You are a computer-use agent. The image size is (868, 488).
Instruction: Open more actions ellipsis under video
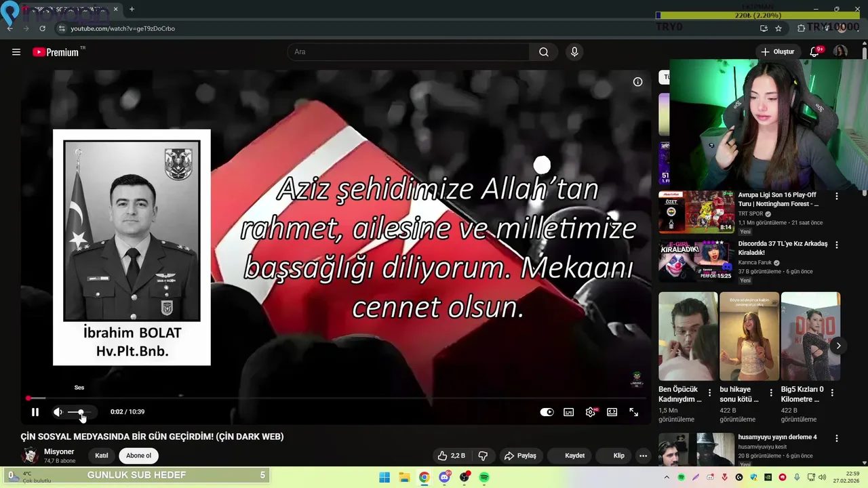pyautogui.click(x=644, y=455)
